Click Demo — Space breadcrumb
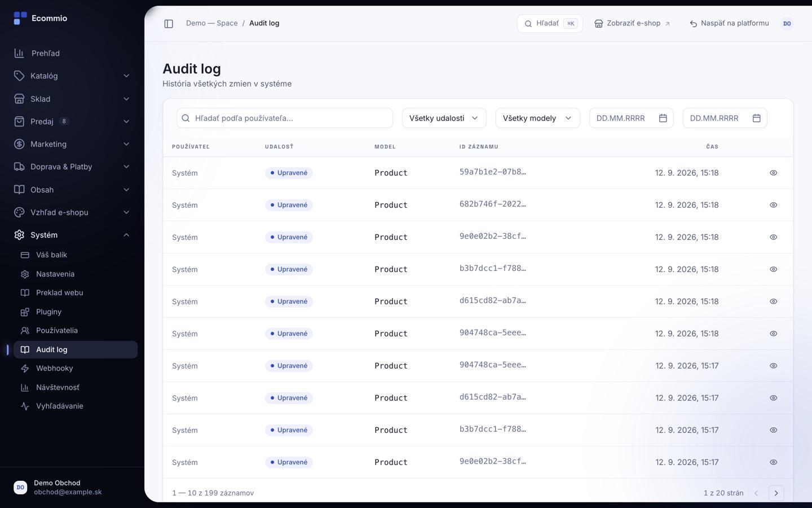 pyautogui.click(x=211, y=23)
